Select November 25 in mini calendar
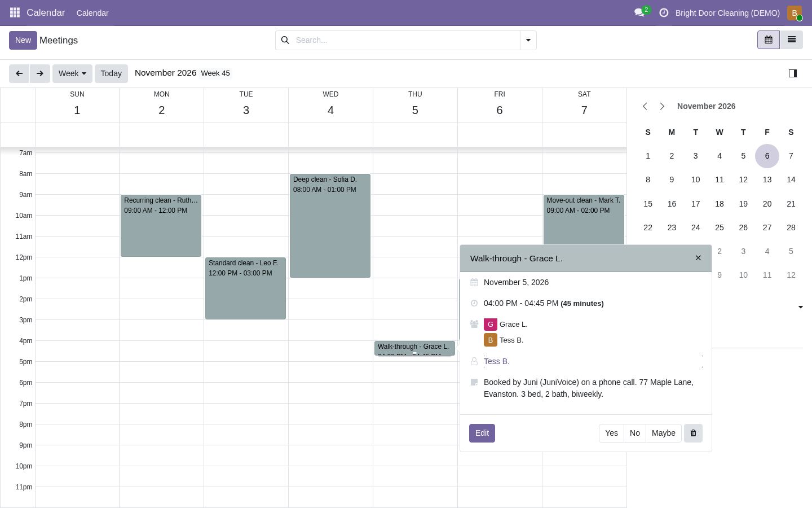Screen dimensions: 812x508 (719, 227)
